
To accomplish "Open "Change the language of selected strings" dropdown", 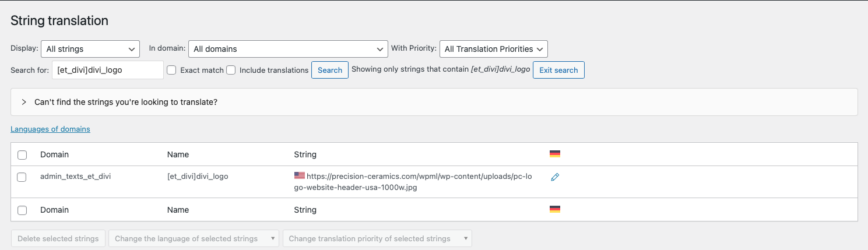I will pyautogui.click(x=193, y=238).
